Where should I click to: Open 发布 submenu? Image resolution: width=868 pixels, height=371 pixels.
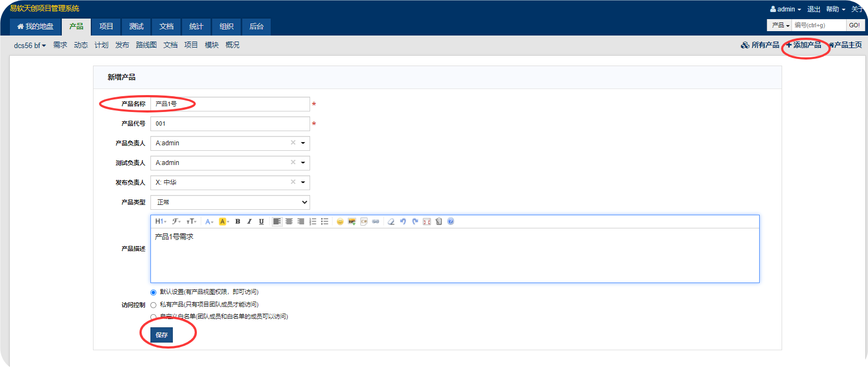(123, 45)
